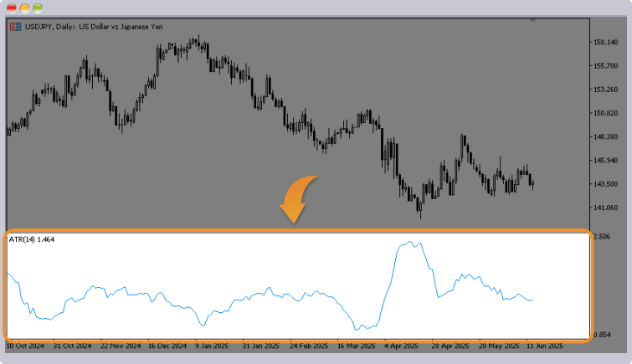
Task: Select the 11 Jun 2025 date label
Action: click(x=545, y=345)
